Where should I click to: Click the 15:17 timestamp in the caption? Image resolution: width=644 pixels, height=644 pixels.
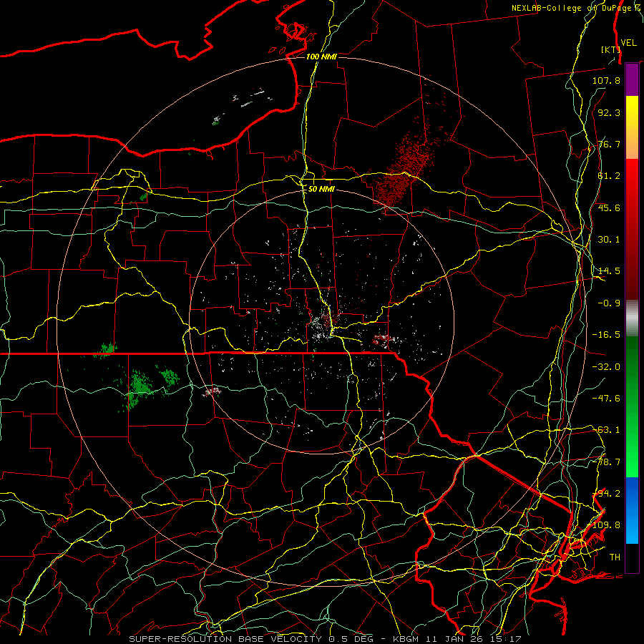[507, 639]
